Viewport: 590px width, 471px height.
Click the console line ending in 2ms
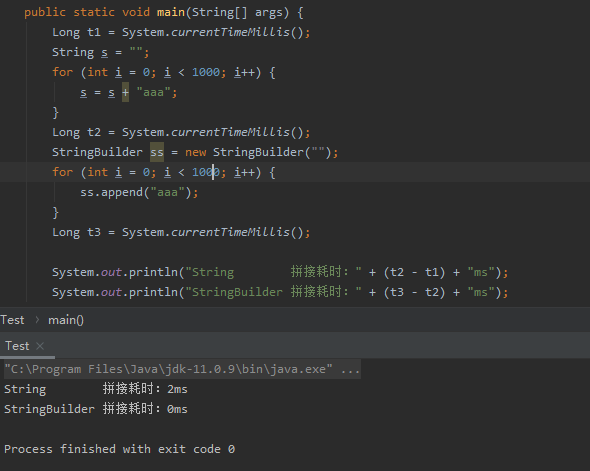(96, 389)
